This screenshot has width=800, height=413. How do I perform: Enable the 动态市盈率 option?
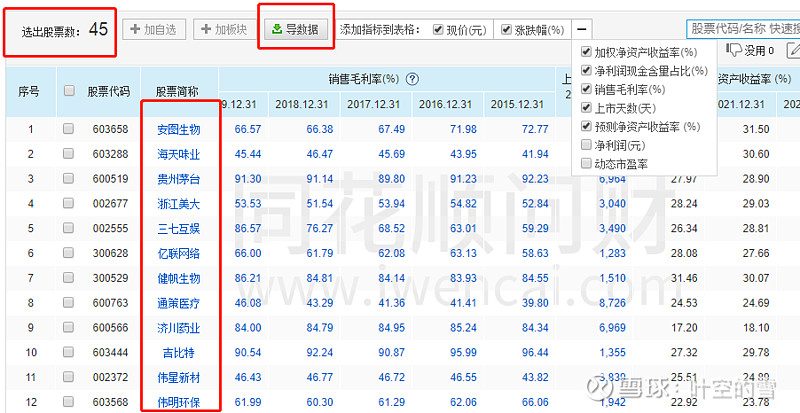click(586, 163)
